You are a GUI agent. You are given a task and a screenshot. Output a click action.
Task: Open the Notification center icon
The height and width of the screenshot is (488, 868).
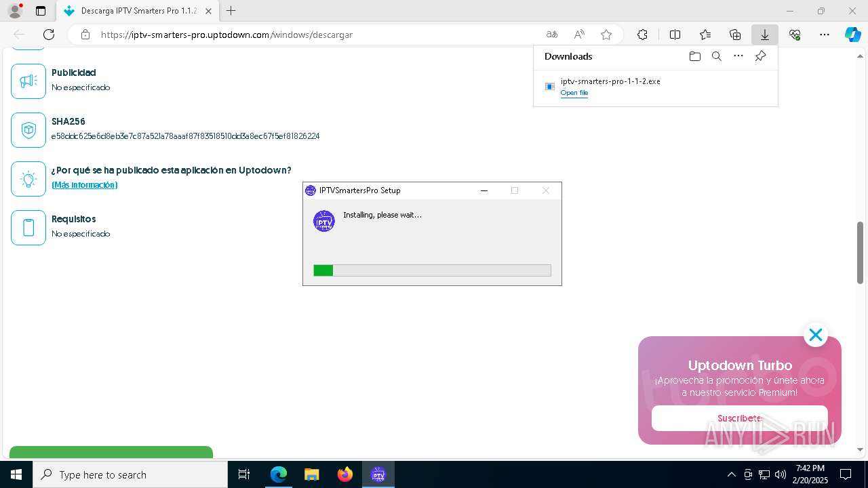click(x=846, y=474)
